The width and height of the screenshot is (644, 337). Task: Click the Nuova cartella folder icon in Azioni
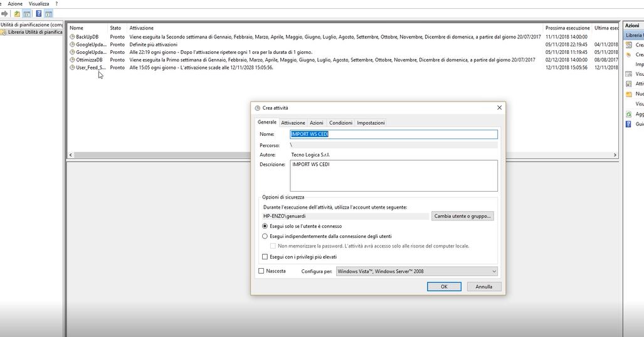click(x=629, y=94)
